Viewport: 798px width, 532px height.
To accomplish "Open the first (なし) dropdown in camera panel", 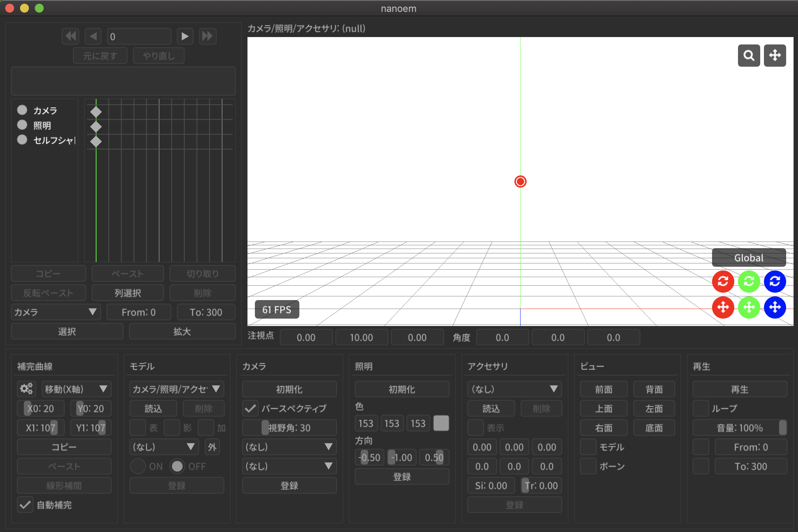I will point(289,447).
